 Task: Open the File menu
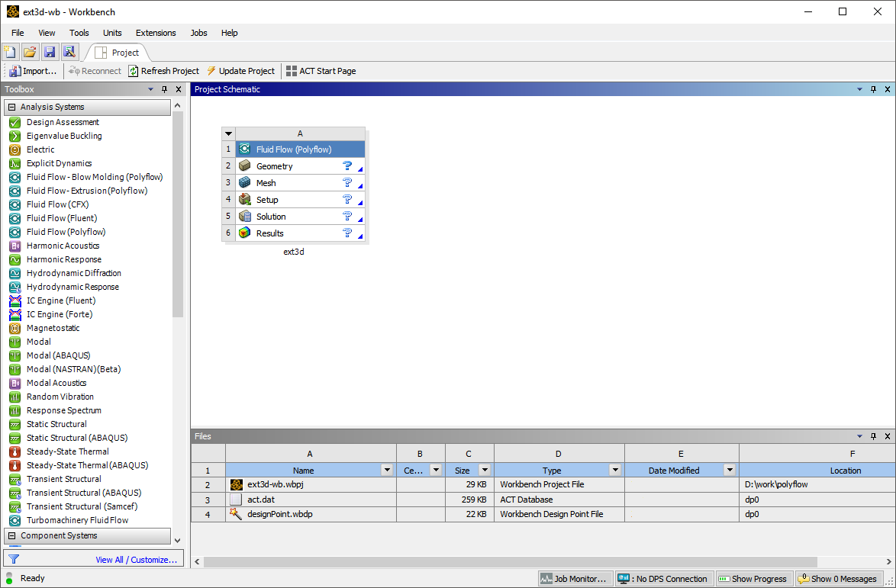point(18,33)
